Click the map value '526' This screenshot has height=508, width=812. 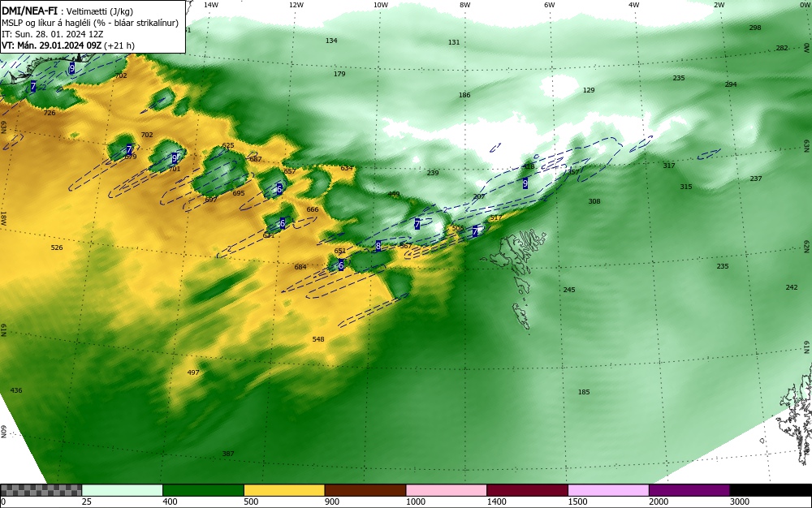pos(57,248)
